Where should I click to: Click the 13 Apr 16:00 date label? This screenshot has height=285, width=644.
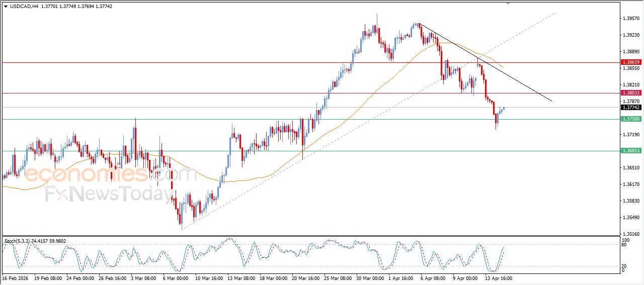click(x=498, y=278)
